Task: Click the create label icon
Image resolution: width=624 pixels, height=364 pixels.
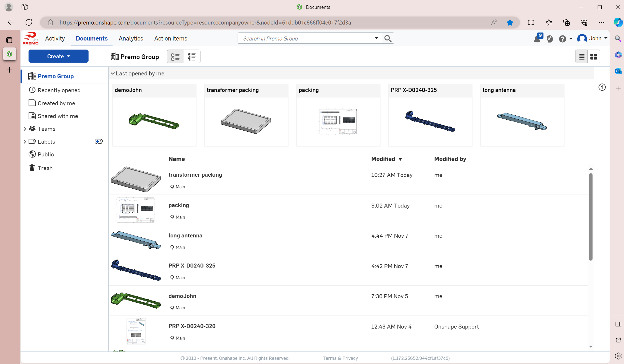Action: pos(99,141)
